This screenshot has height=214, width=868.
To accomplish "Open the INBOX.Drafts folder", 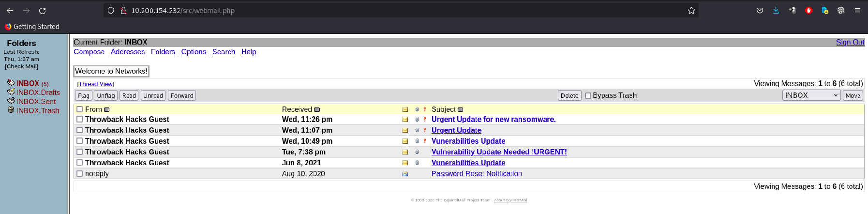I will [38, 92].
